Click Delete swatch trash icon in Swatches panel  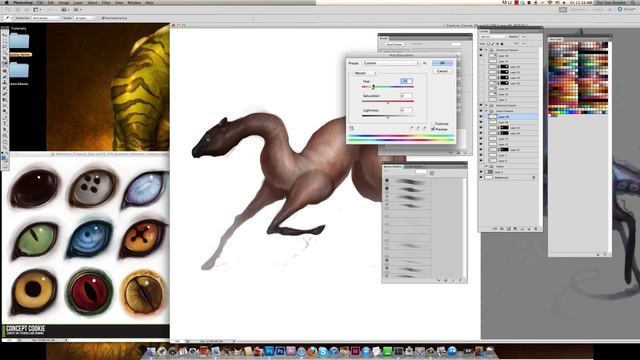click(x=605, y=255)
